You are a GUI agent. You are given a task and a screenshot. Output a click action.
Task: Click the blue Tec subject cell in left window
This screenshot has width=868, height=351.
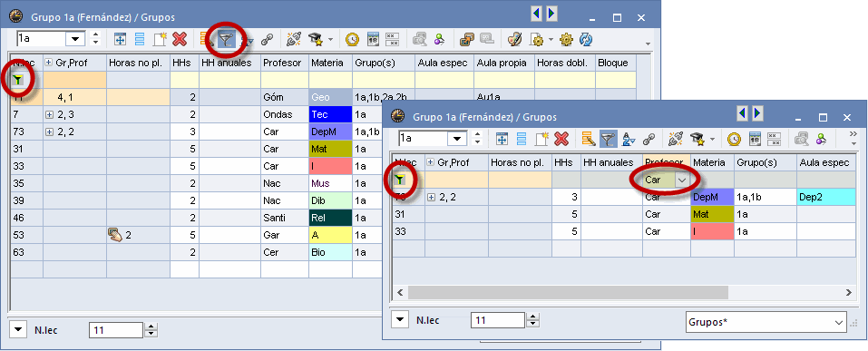click(330, 114)
